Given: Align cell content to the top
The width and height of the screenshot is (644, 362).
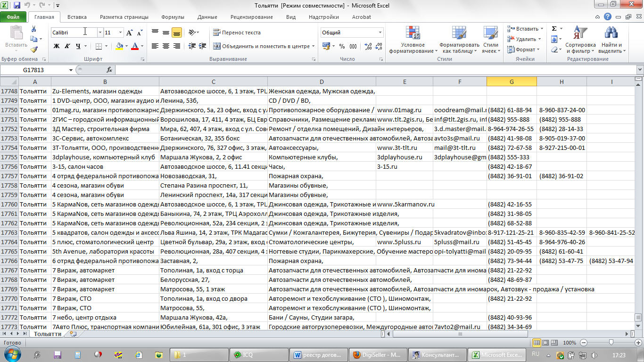Looking at the screenshot, I should [155, 33].
